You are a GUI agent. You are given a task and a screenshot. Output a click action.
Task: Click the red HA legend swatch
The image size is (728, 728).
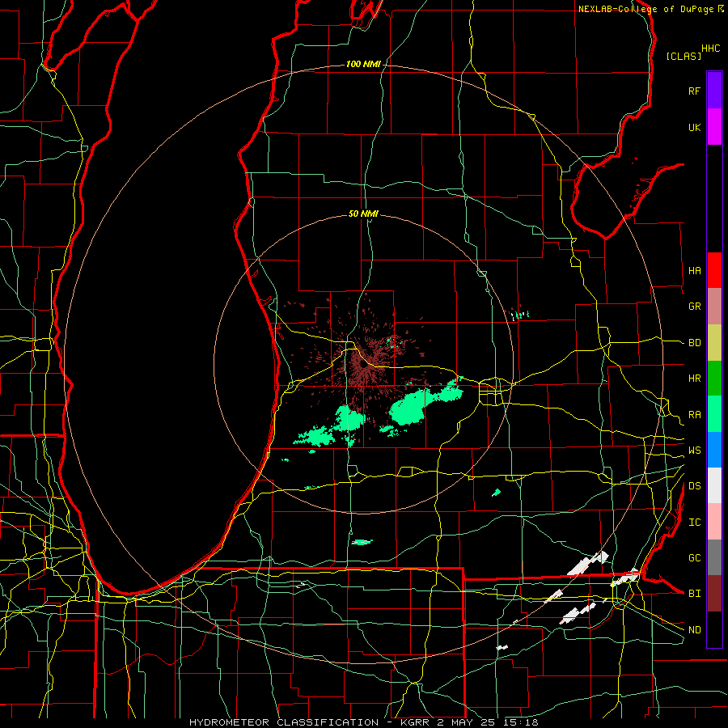click(714, 270)
